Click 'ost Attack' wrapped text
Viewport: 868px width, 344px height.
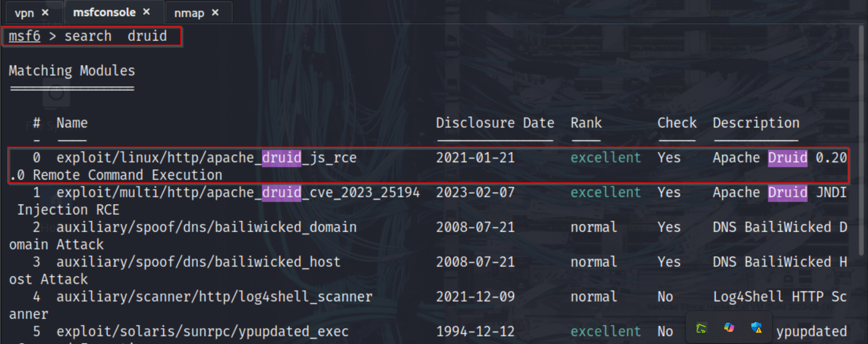pyautogui.click(x=48, y=279)
